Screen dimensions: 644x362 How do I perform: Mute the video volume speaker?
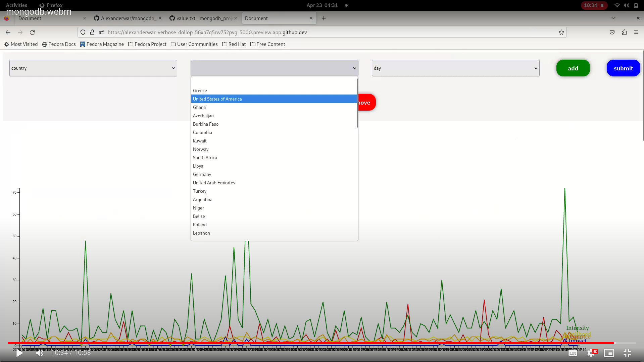pyautogui.click(x=40, y=353)
